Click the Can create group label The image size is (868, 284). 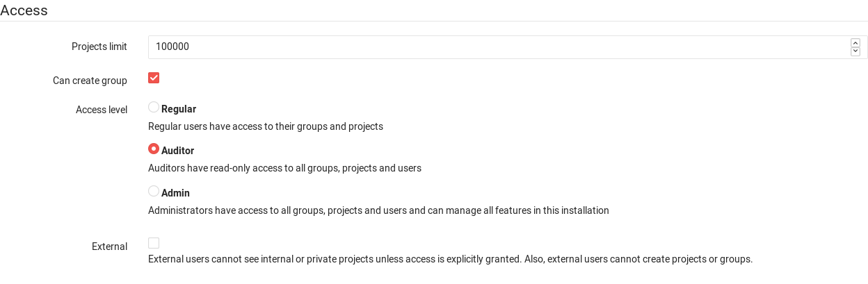click(90, 81)
